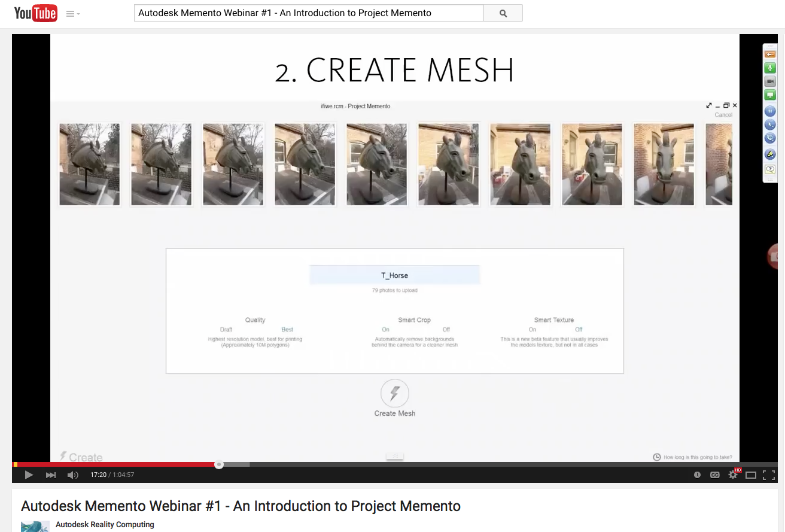Click the YouTube logo
785x532 pixels.
[x=35, y=13]
